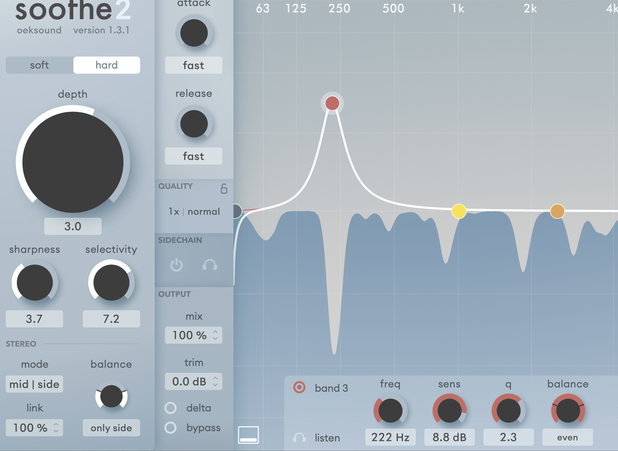Click the 222 Hz freq value field

pyautogui.click(x=390, y=437)
